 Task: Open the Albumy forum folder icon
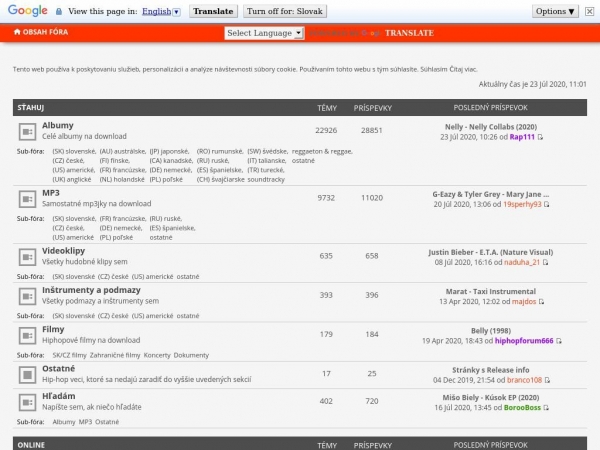pos(27,132)
